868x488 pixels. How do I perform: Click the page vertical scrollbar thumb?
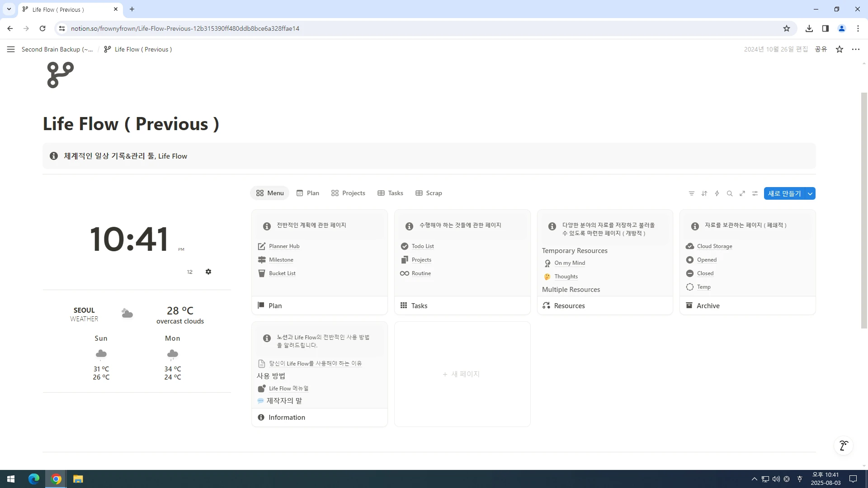[864, 210]
